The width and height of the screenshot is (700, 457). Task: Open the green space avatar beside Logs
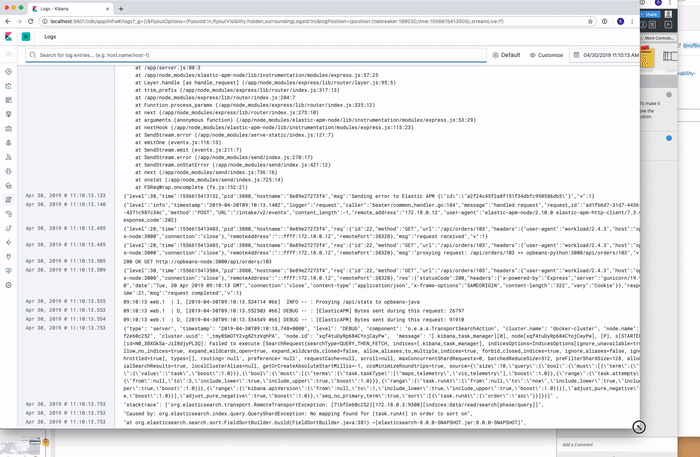tap(26, 37)
